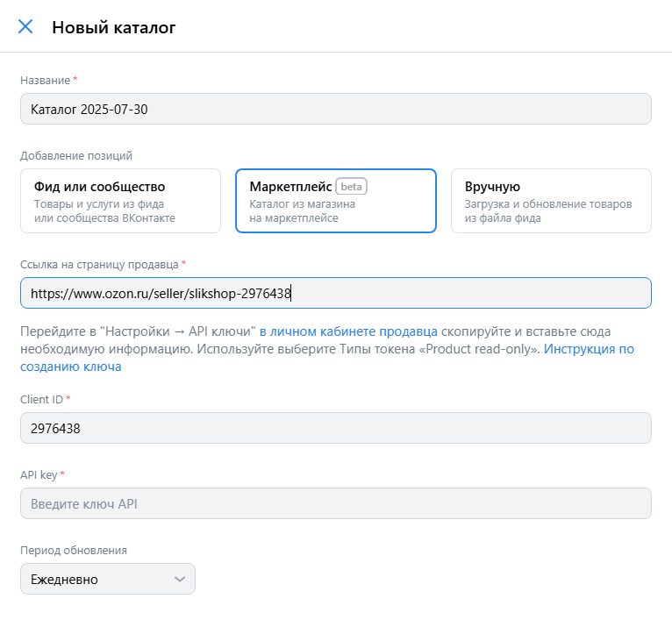The image size is (672, 627).
Task: Select the Фид или сообщество option
Action: [120, 201]
